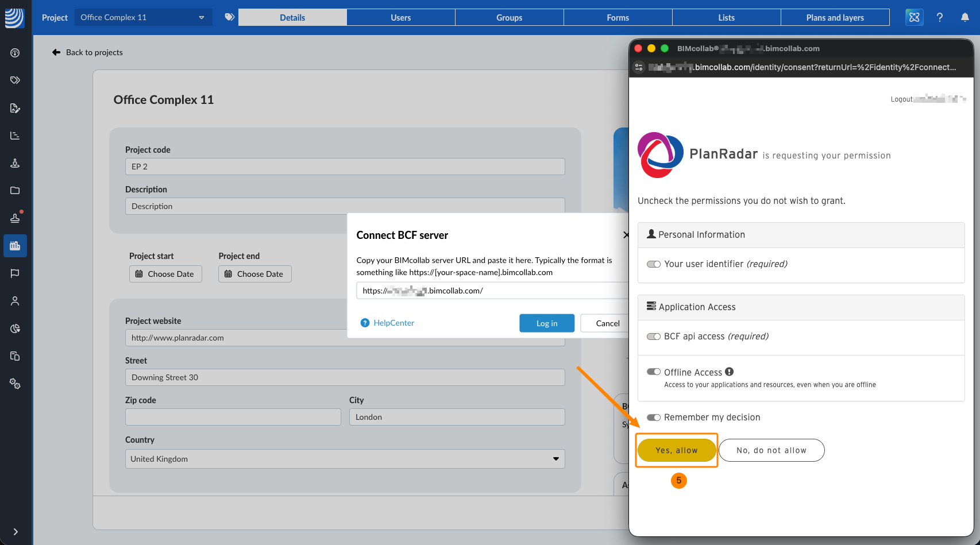Open the user person icon in sidebar
980x545 pixels.
point(15,301)
